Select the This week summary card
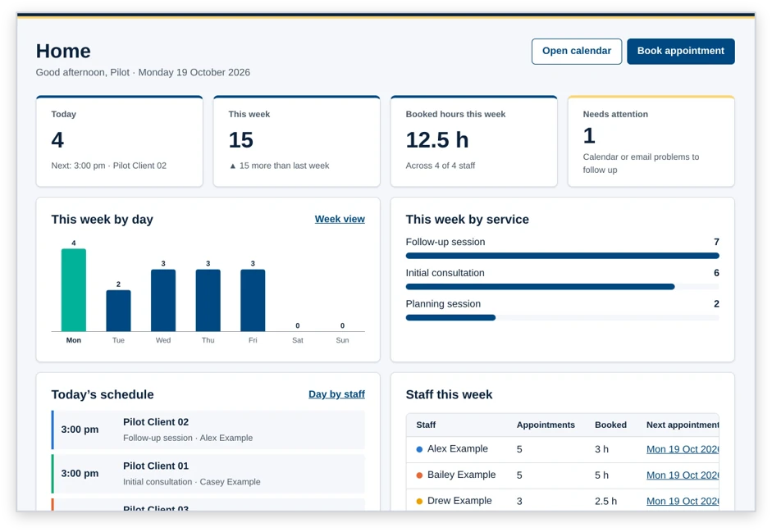This screenshot has width=772, height=532. pos(297,142)
